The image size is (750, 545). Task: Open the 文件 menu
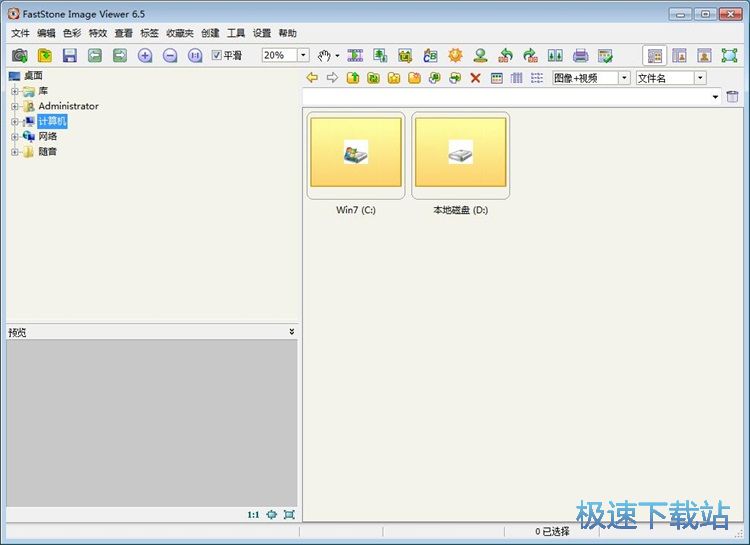click(21, 33)
